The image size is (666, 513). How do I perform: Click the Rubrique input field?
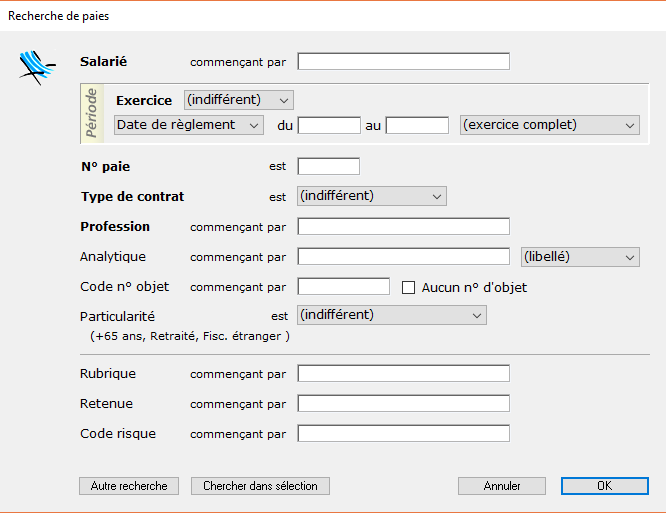[404, 374]
